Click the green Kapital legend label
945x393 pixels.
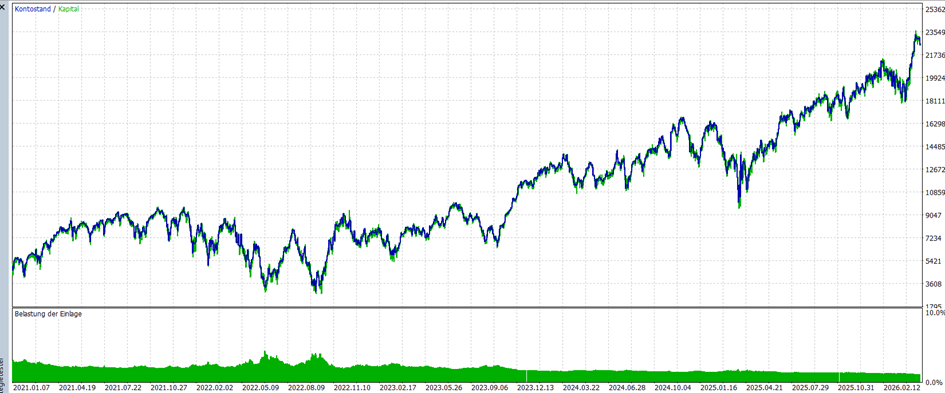(69, 9)
